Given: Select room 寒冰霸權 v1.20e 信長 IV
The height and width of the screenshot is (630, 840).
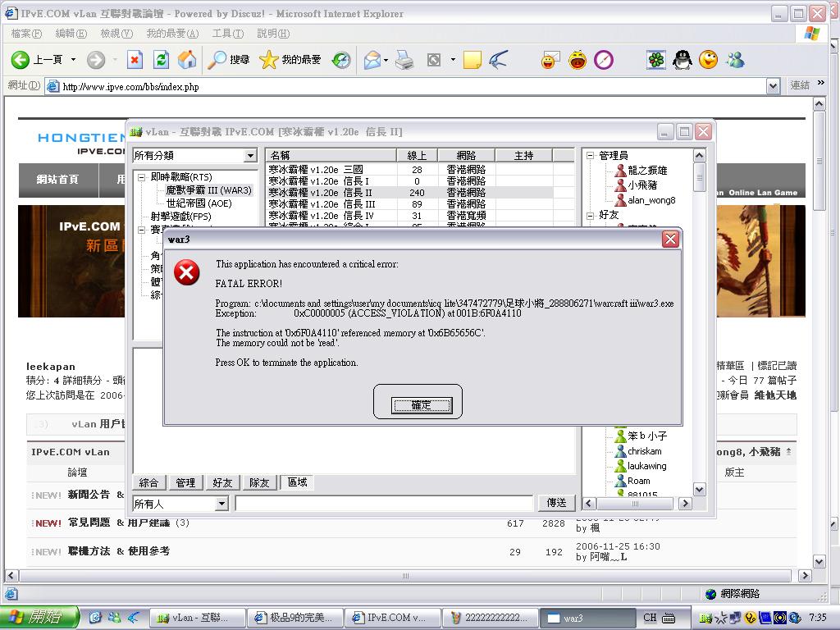Looking at the screenshot, I should [x=410, y=216].
